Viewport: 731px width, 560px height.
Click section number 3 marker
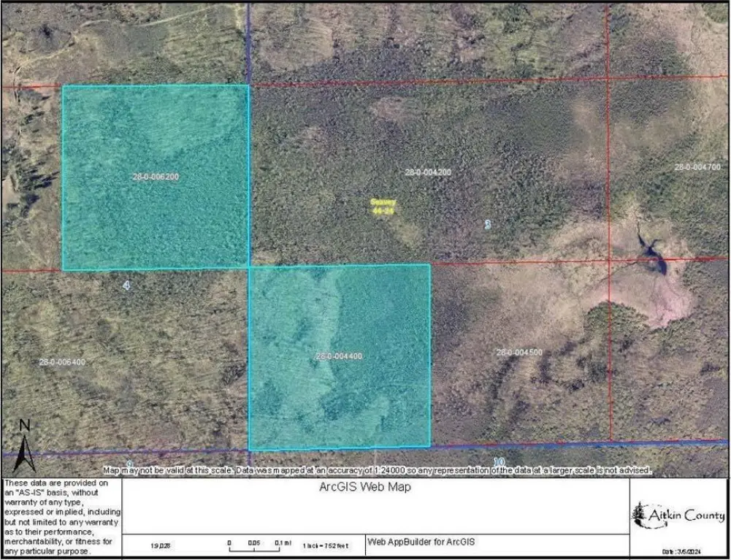(487, 225)
